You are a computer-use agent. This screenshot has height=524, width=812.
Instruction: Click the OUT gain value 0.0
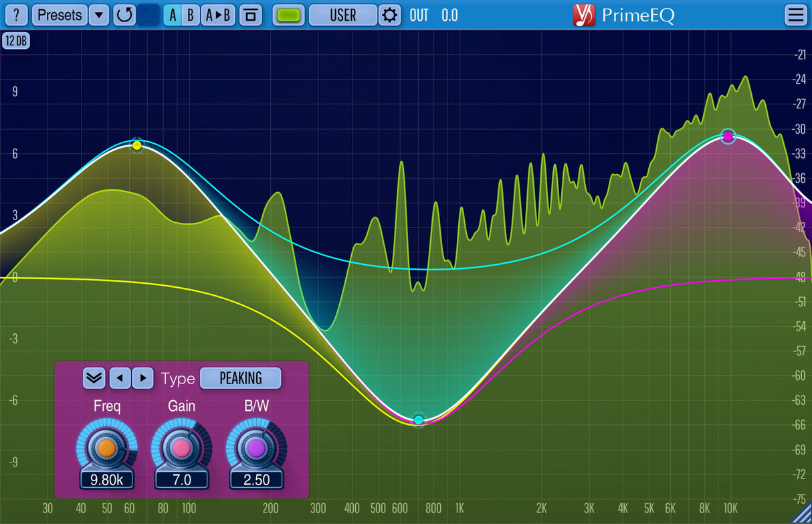(449, 15)
